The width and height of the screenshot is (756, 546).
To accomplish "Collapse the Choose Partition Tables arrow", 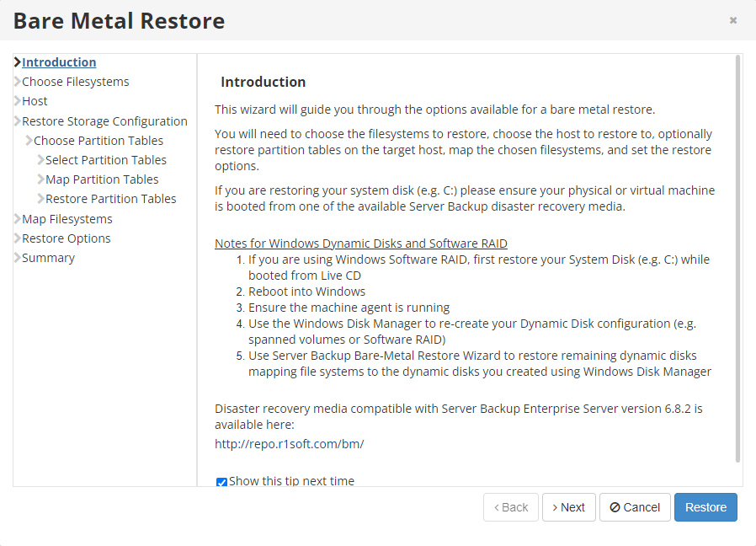I will click(x=29, y=141).
